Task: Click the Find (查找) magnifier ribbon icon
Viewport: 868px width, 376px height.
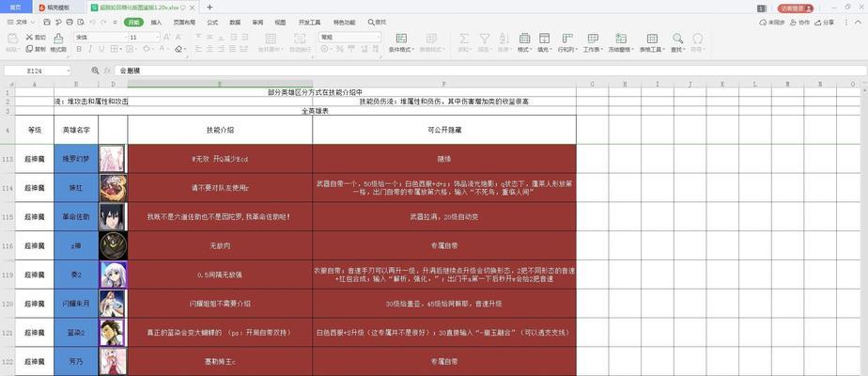Action: [x=677, y=39]
